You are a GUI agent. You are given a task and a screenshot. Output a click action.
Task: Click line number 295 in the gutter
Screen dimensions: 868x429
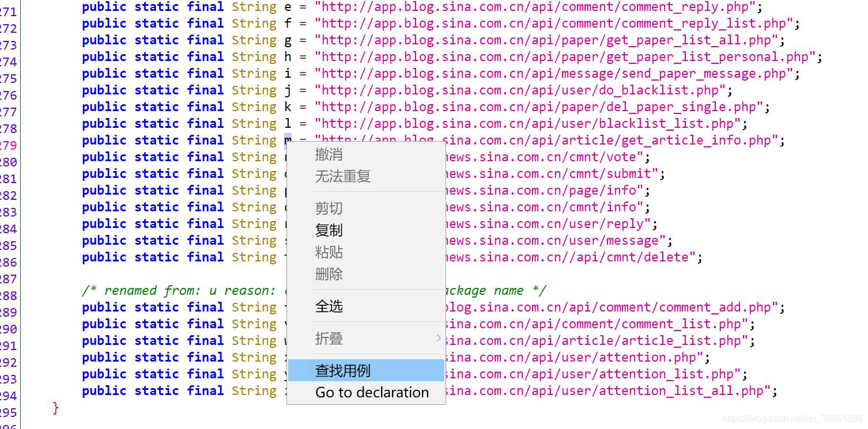pos(9,413)
